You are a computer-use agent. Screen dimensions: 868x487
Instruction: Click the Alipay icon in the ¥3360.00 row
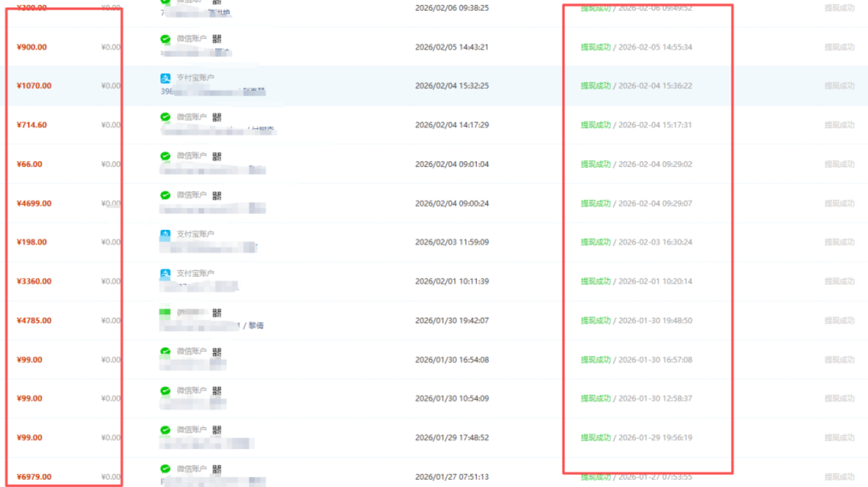(165, 274)
